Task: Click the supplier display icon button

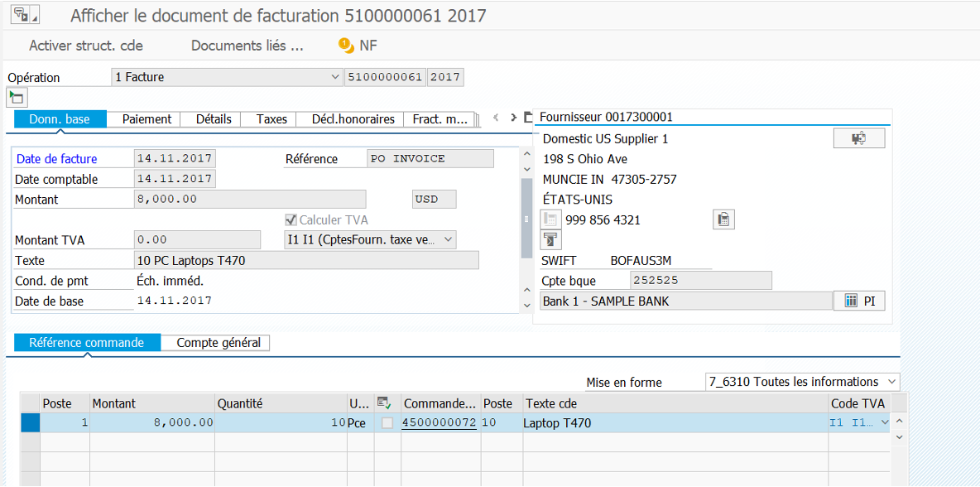Action: pyautogui.click(x=858, y=138)
